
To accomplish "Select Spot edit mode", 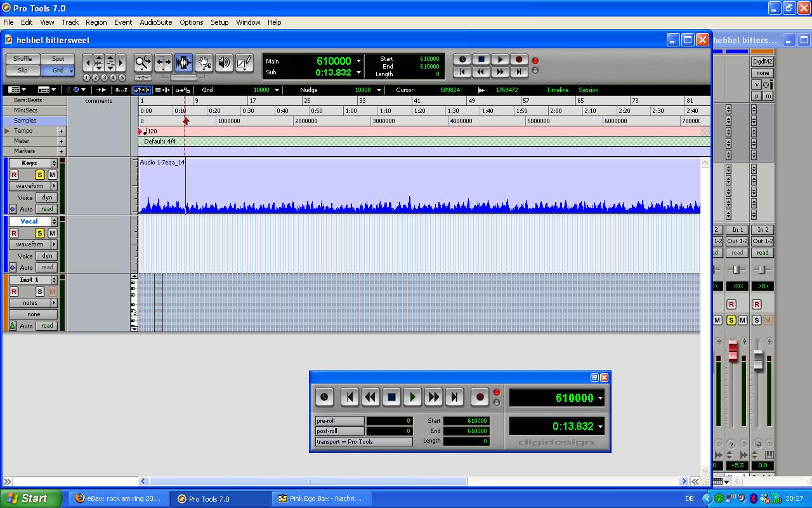I will [58, 59].
